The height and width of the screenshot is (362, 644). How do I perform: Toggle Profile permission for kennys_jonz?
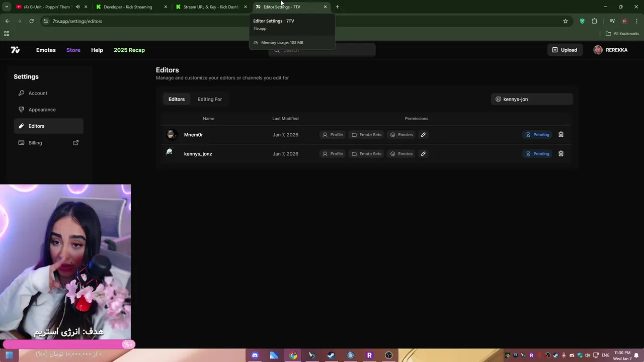333,154
